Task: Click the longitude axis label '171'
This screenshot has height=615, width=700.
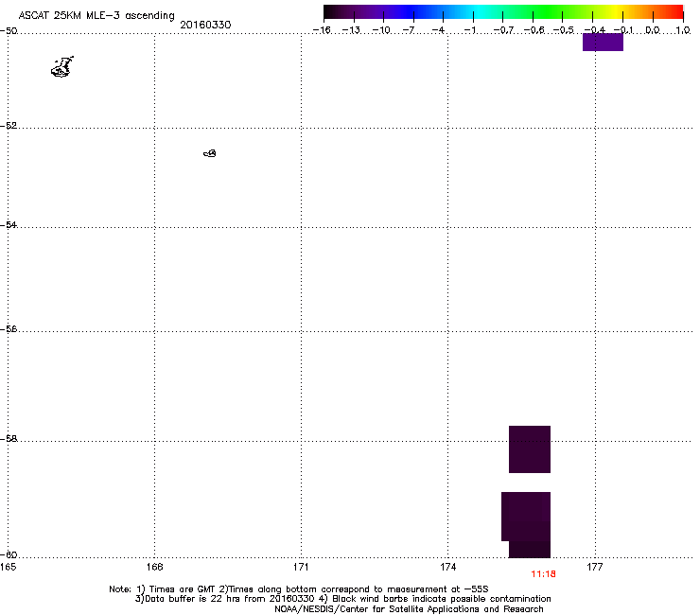Action: coord(302,567)
